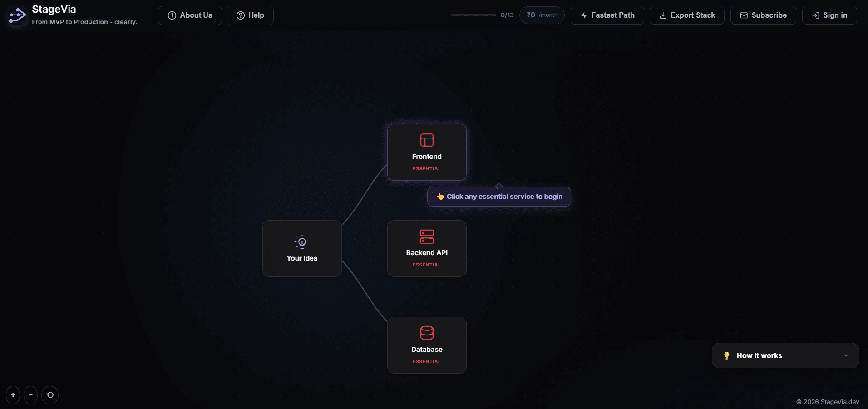Click the download icon on Export Stack
Viewport: 868px width, 409px height.
[x=663, y=15]
